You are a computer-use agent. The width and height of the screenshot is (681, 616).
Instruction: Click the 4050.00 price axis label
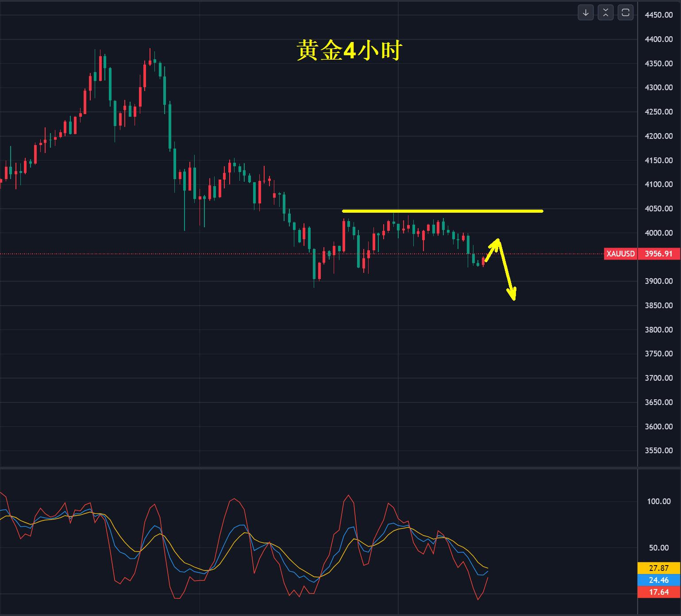click(659, 207)
